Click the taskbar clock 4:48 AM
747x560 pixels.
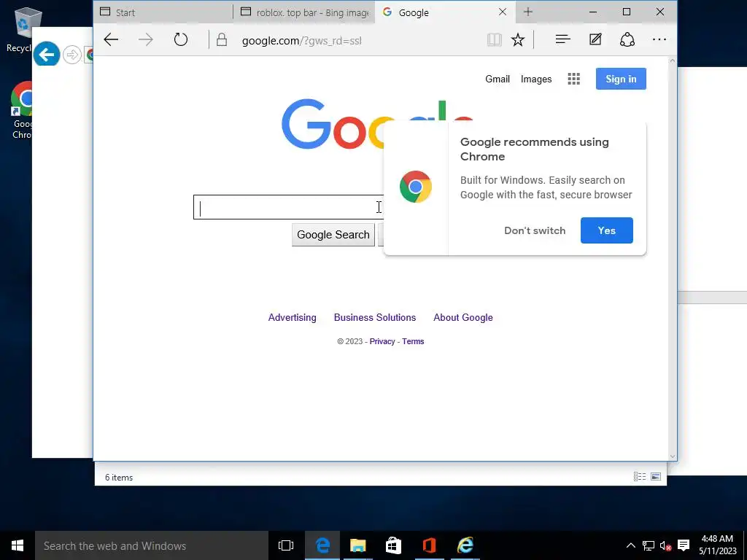(x=718, y=539)
